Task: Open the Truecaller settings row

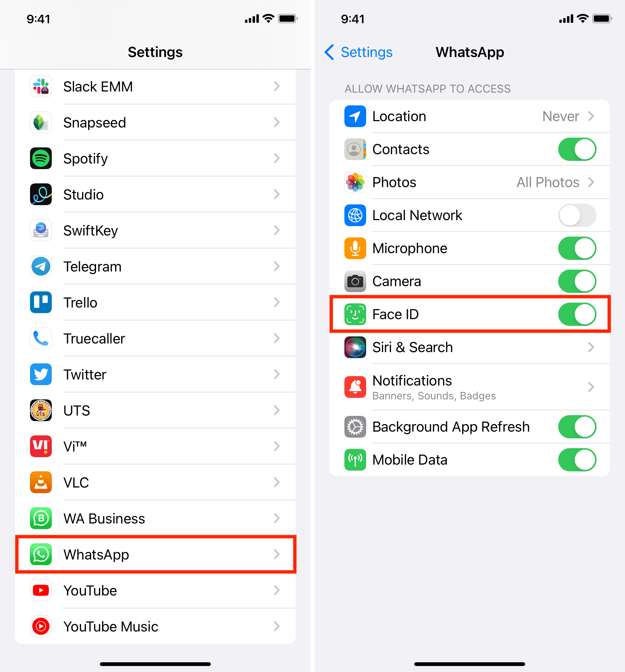Action: pos(155,338)
